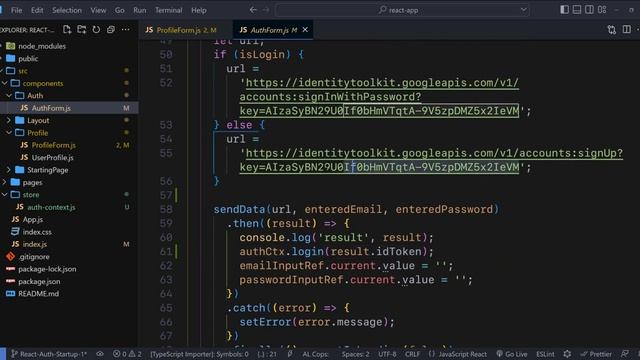Viewport: 640px width, 360px height.
Task: Click the eye watch icon in status bar
Action: [100, 354]
